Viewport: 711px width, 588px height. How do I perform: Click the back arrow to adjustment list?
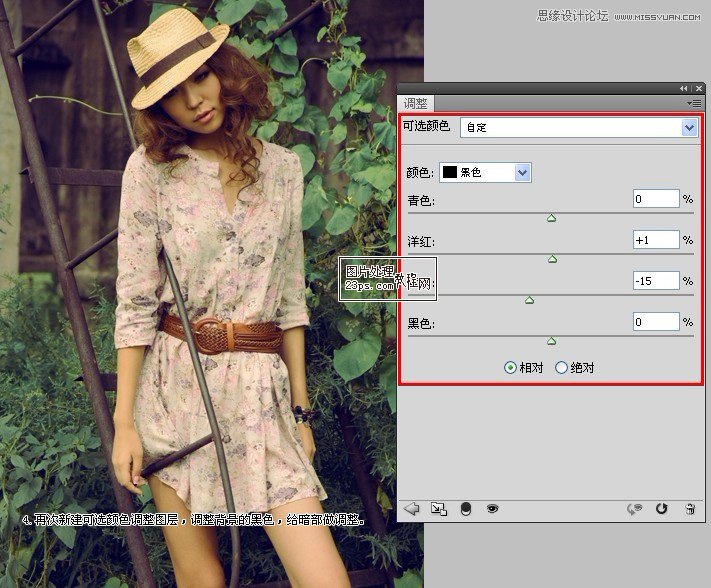click(x=412, y=509)
